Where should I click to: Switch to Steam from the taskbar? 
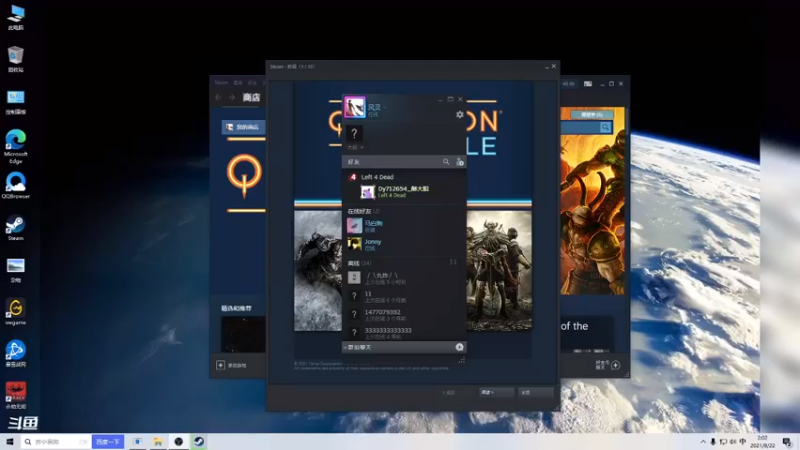199,442
